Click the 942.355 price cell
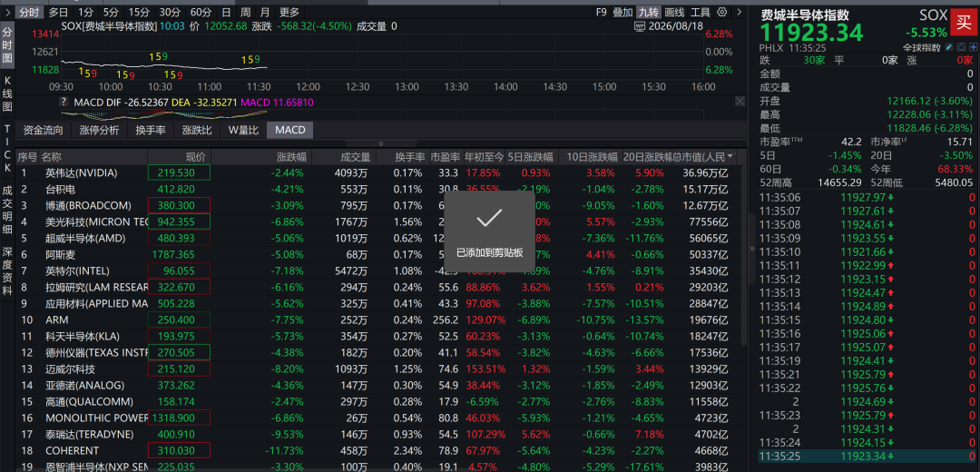Viewport: 980px width, 472px height. [x=179, y=222]
